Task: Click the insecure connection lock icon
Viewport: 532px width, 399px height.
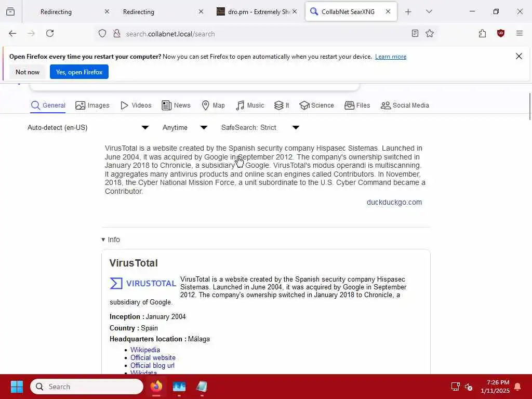Action: coord(117,33)
